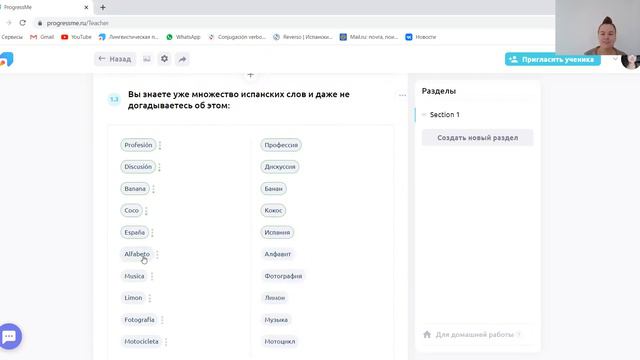The image size is (640, 360).
Task: Click the share arrow icon
Action: [x=182, y=59]
